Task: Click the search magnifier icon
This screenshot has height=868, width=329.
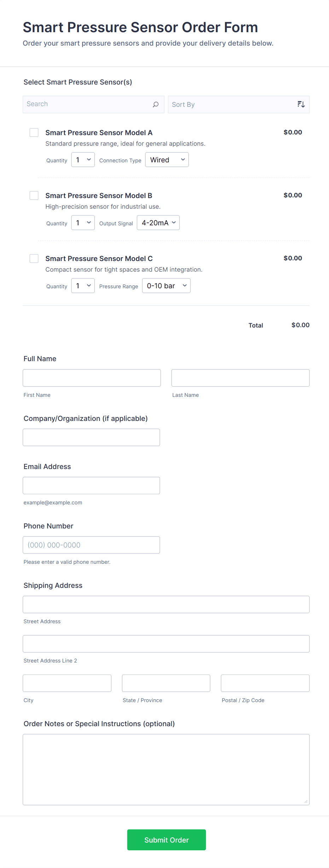Action: pyautogui.click(x=156, y=104)
